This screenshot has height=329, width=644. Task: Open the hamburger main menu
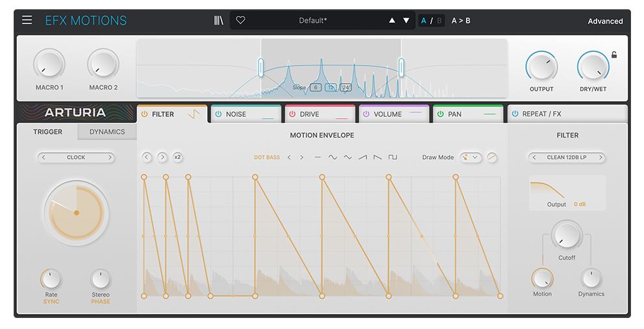(x=27, y=20)
